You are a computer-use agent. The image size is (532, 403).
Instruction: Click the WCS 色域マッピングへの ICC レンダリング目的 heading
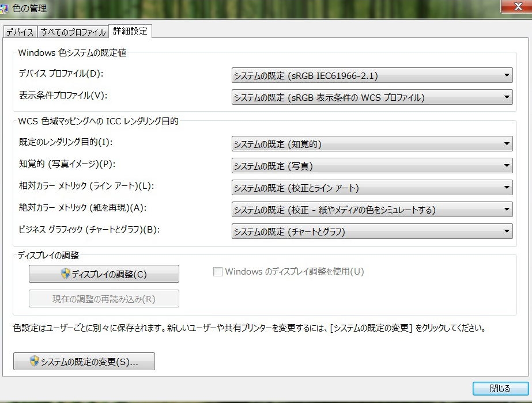coord(98,121)
